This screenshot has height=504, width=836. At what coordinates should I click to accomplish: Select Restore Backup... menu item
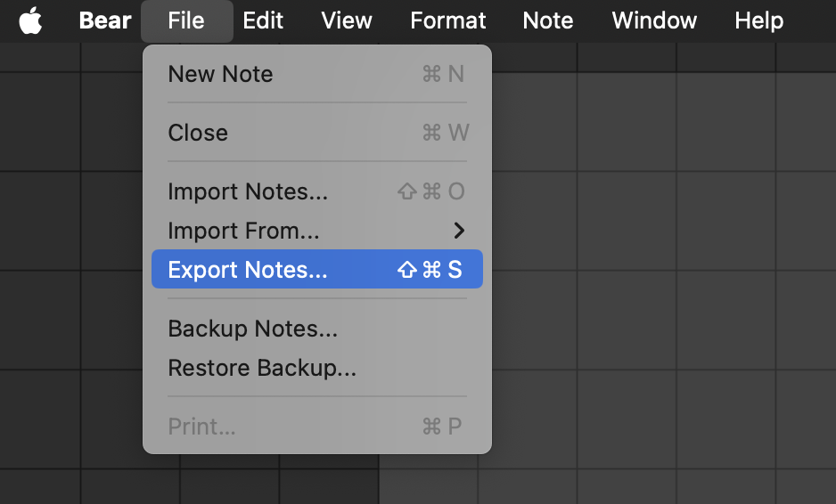(262, 368)
